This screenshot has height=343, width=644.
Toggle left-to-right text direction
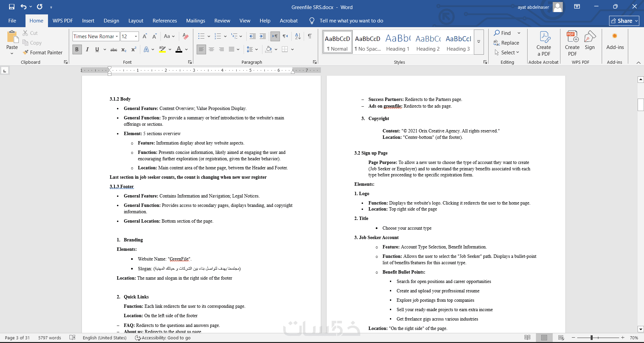click(275, 36)
